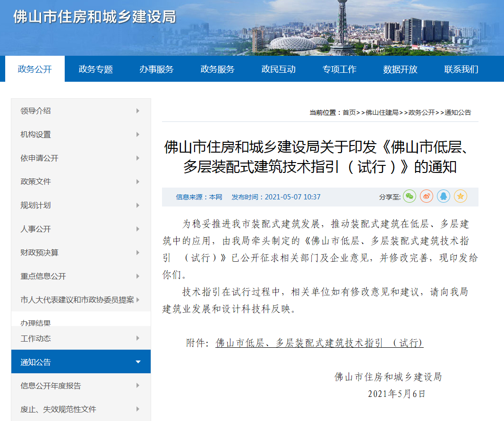Share article to WeChat
Screen dimensions: 504x421
[x=410, y=197]
